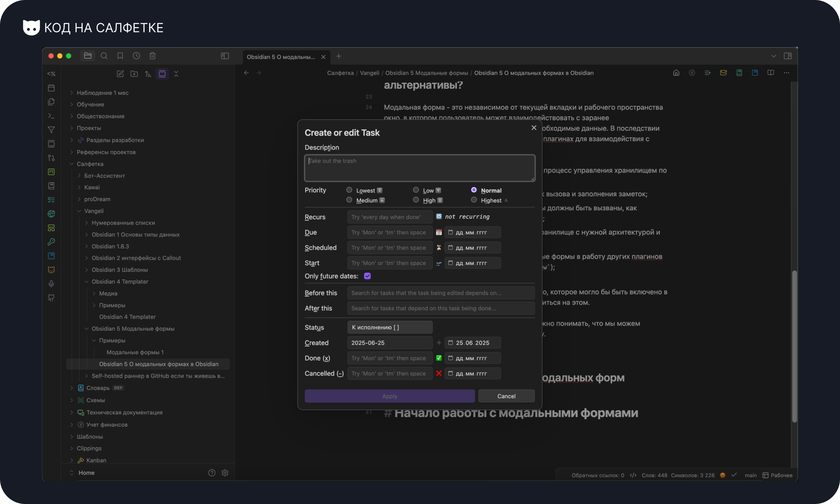Focus the 'Before this' search field
Image resolution: width=840 pixels, height=504 pixels.
point(441,293)
